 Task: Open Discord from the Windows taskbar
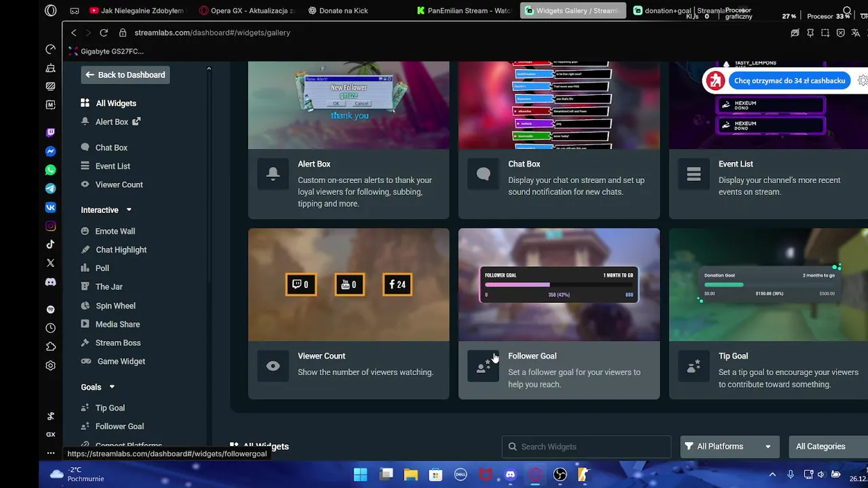pyautogui.click(x=511, y=474)
